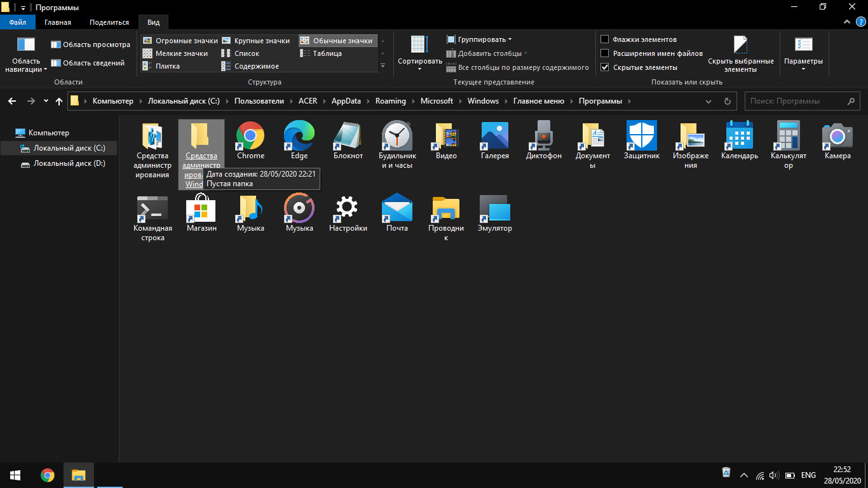
Task: Select the Проводник shortcut icon
Action: tap(446, 218)
